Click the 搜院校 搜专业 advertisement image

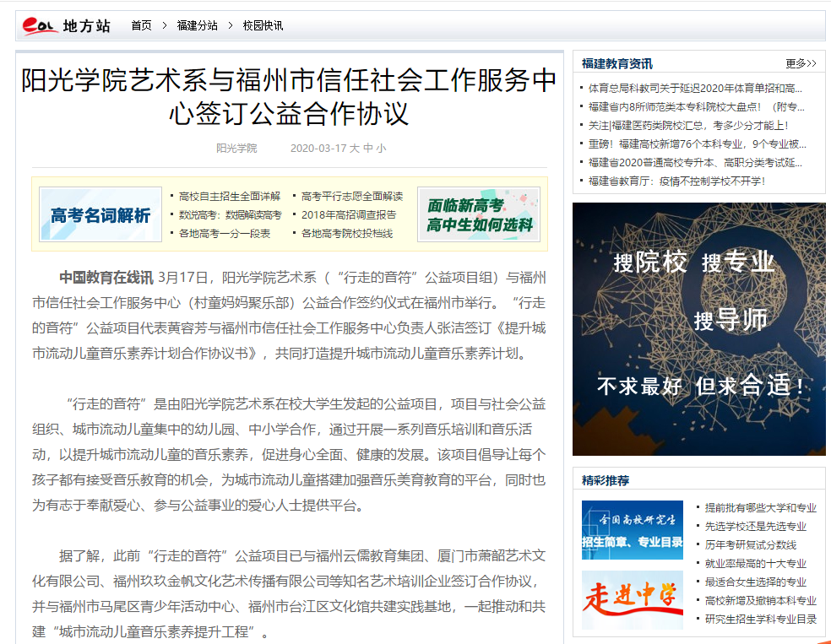pyautogui.click(x=698, y=329)
